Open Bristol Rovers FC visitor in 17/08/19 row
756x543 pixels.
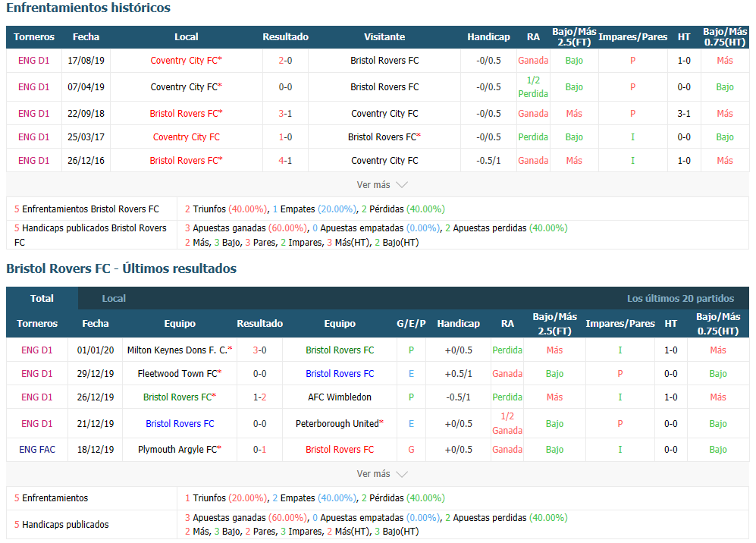[x=384, y=60]
